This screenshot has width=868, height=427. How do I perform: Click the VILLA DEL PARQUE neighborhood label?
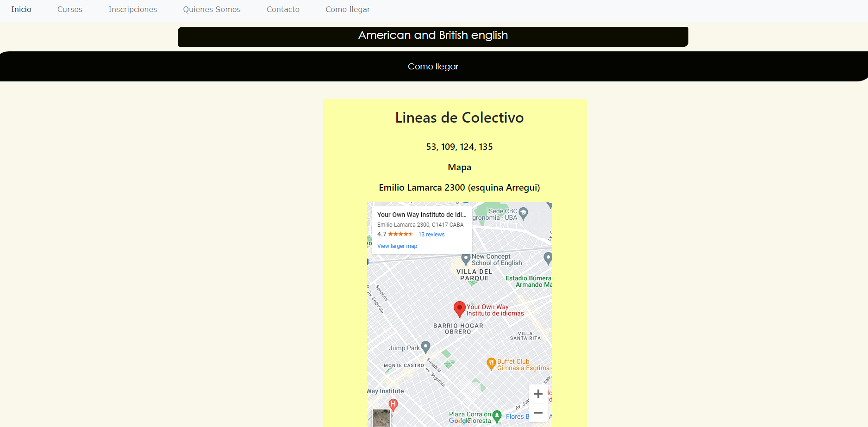pyautogui.click(x=474, y=275)
